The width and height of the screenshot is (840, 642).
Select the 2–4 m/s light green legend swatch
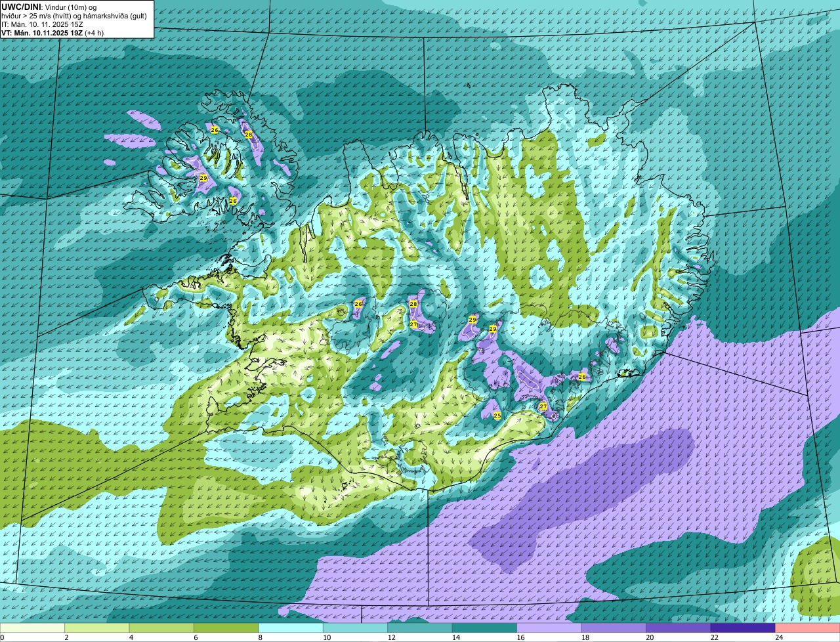(97, 628)
